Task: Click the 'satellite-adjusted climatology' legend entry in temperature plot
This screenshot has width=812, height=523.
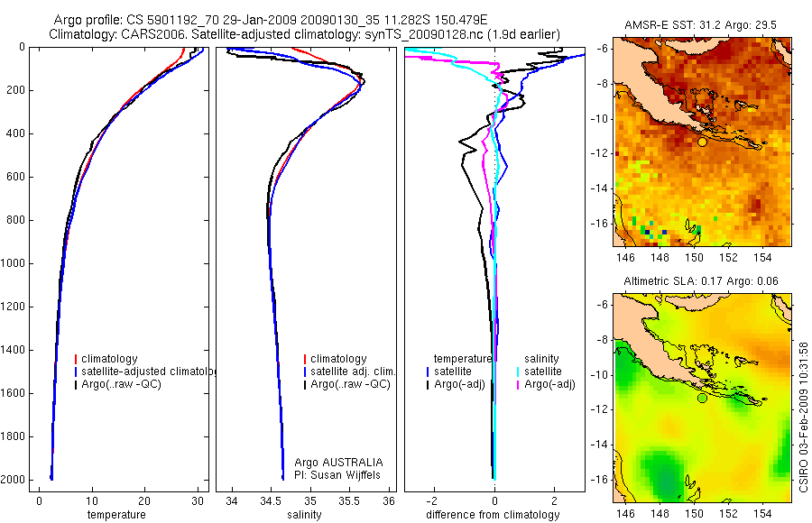Action: [145, 372]
